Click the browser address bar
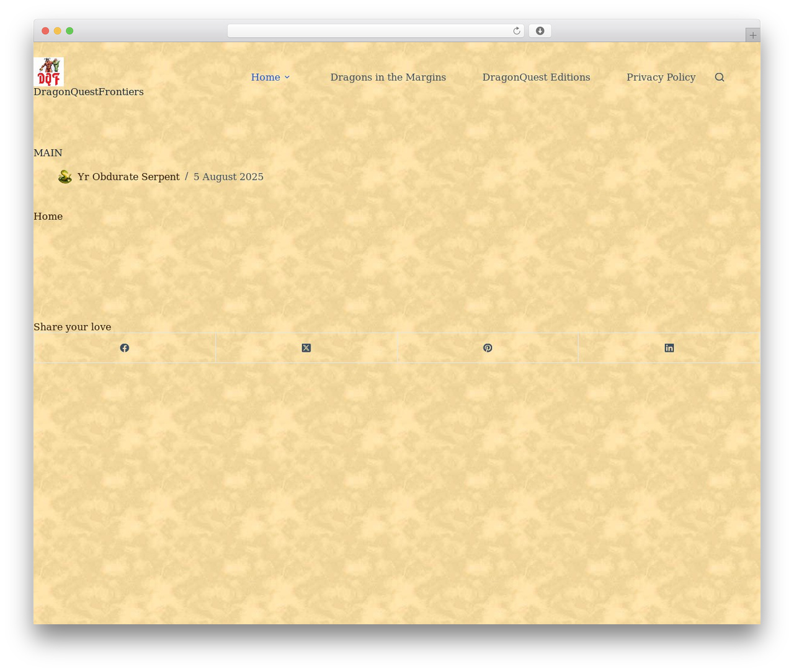 376,31
